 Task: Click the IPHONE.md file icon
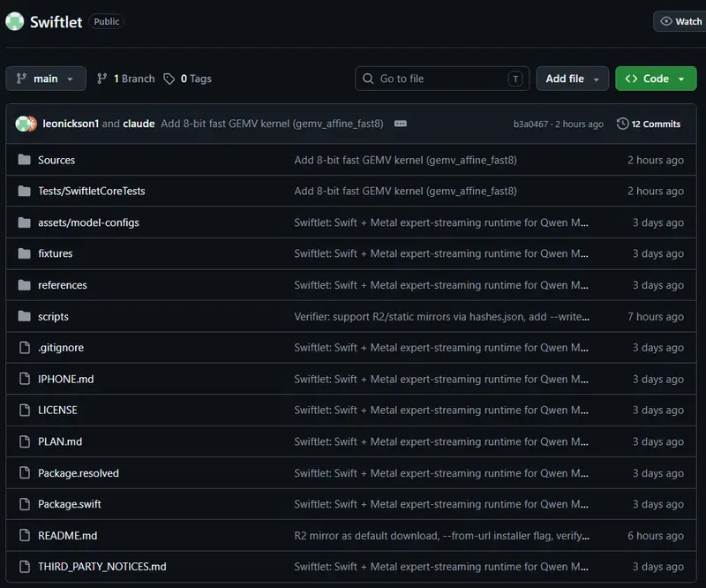click(25, 379)
